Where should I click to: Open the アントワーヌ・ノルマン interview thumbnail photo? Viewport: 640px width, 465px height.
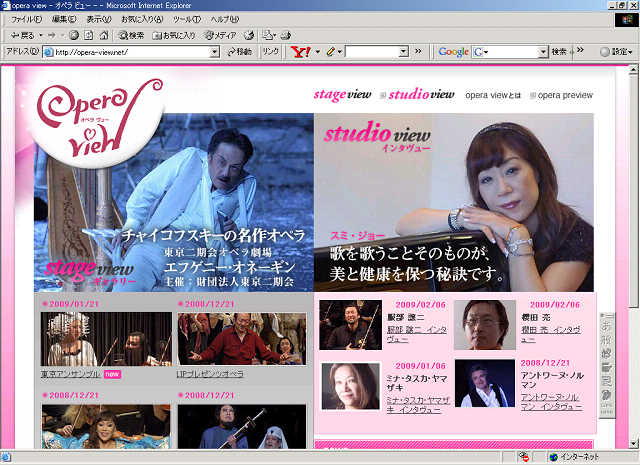click(x=485, y=383)
